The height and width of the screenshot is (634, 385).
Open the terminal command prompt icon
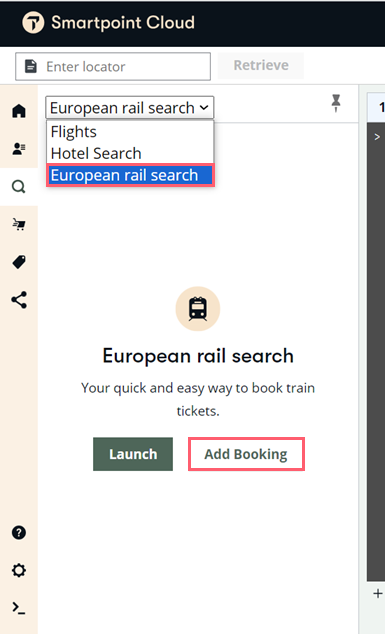(19, 608)
